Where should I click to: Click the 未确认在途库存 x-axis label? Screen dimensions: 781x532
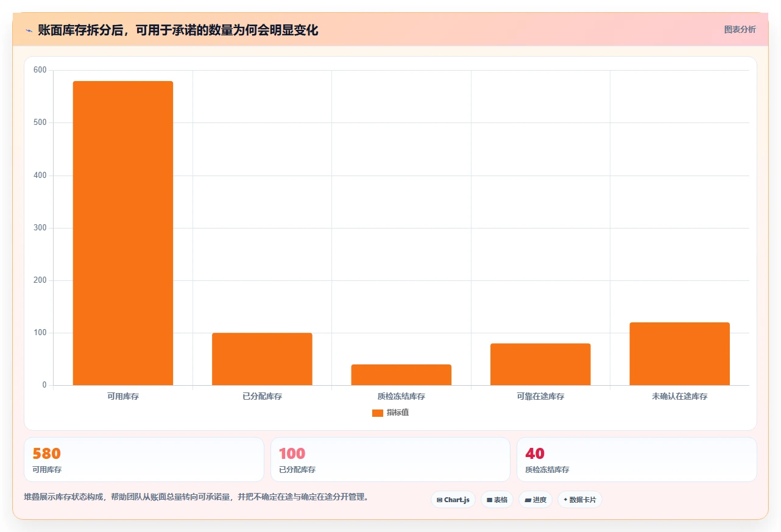pos(679,396)
